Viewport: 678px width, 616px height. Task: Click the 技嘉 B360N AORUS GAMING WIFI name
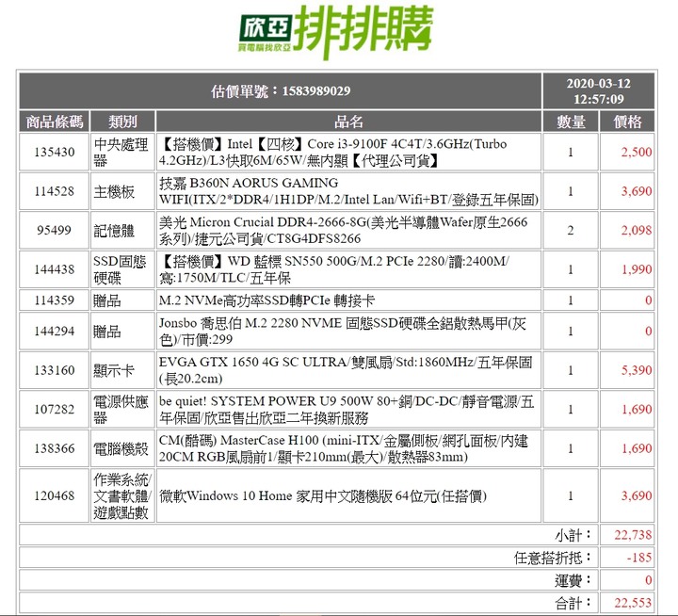coord(348,191)
